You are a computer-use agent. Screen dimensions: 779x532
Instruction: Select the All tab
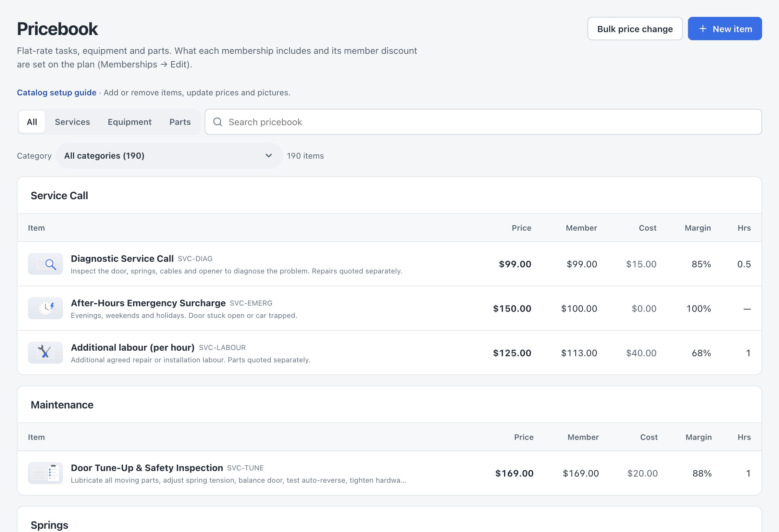pos(32,122)
